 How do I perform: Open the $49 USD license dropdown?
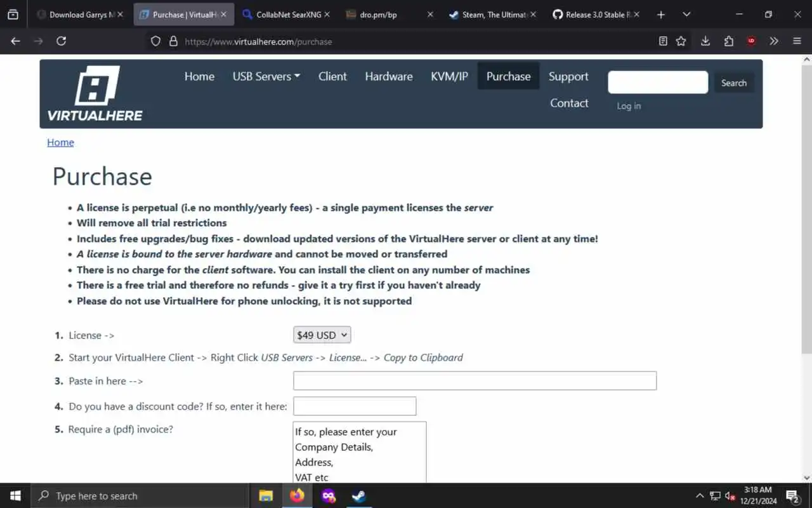pos(322,335)
